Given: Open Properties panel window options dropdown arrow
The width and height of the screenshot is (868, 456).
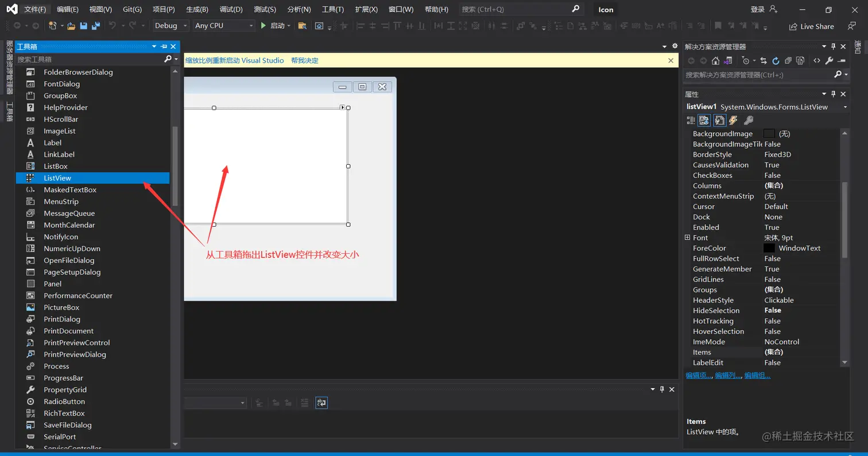Looking at the screenshot, I should (824, 94).
